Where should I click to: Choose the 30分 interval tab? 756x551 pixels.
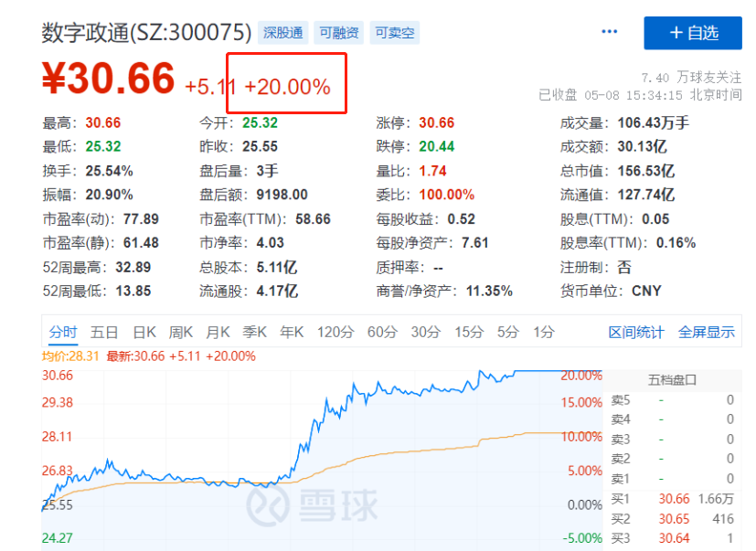point(426,332)
